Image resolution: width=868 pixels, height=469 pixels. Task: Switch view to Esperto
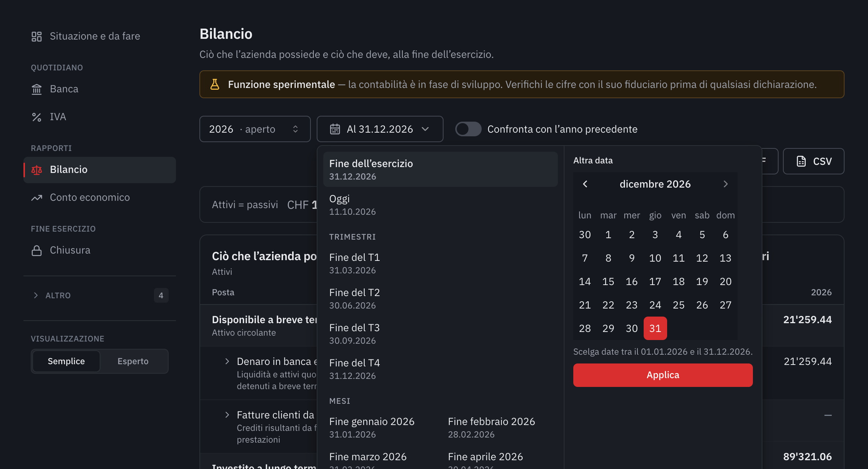point(133,361)
